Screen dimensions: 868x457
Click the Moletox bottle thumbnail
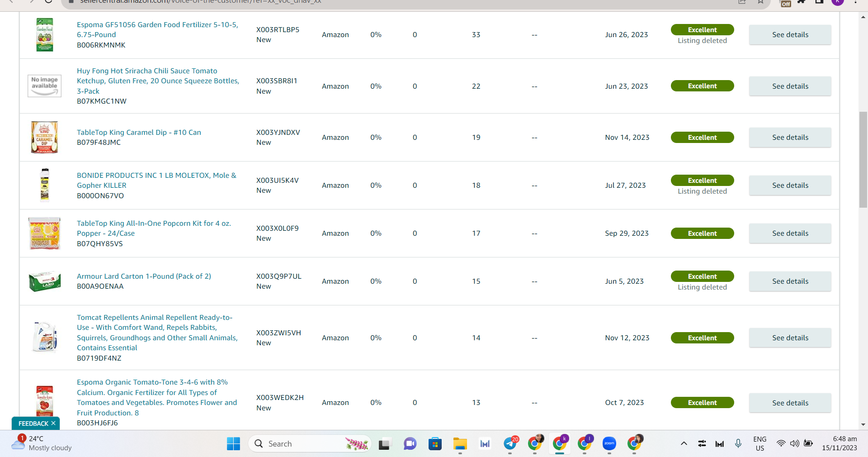(44, 185)
